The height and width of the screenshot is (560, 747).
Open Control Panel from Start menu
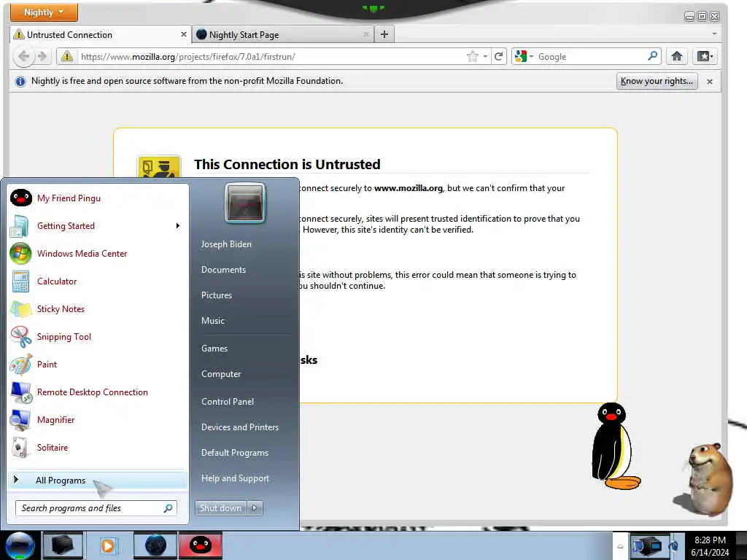[x=228, y=402]
